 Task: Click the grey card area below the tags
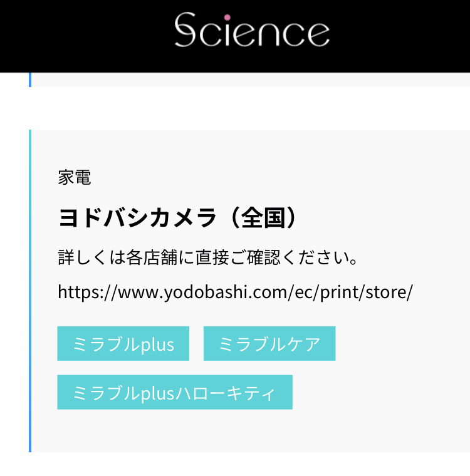tap(251, 432)
